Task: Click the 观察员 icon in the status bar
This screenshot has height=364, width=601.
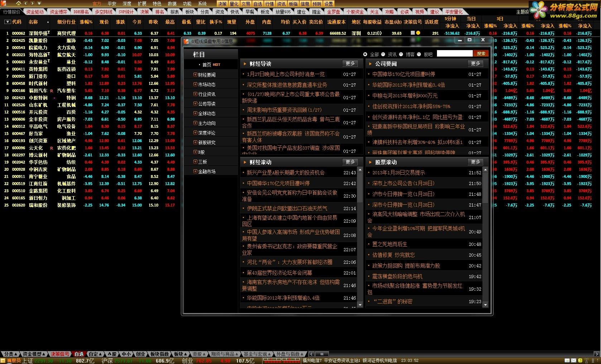Action: click(4, 361)
